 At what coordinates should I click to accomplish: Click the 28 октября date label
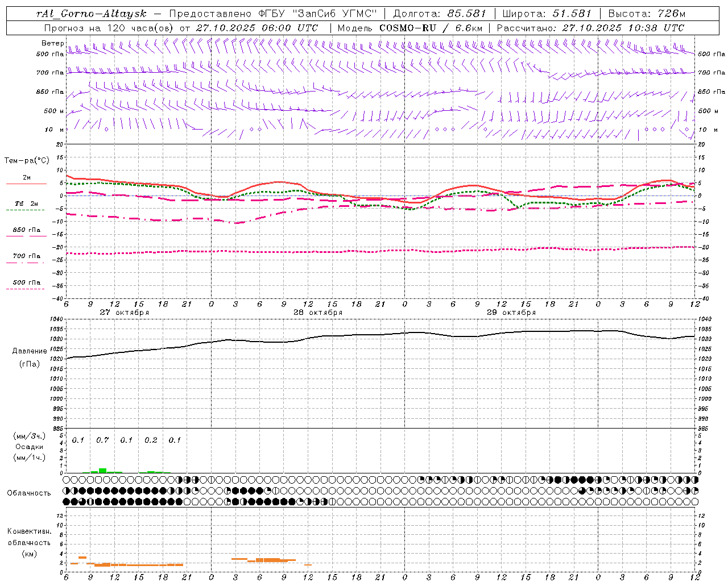click(x=317, y=313)
